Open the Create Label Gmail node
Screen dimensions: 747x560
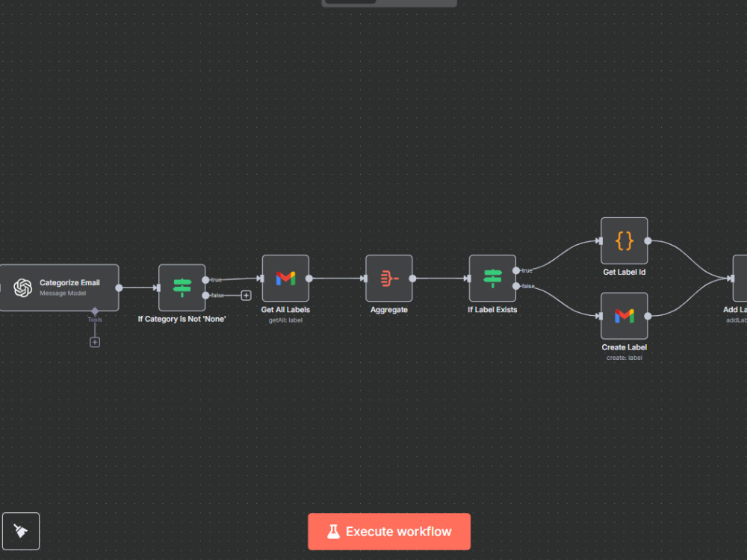coord(624,316)
